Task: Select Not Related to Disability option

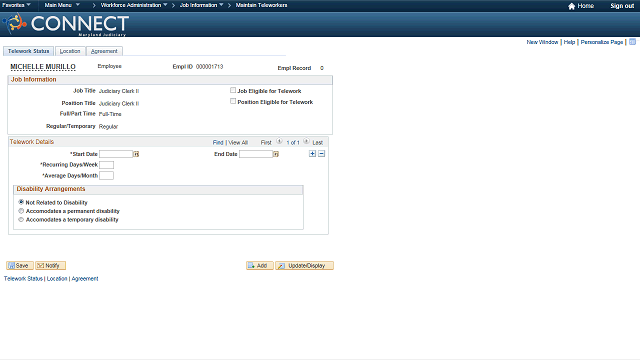Action: click(21, 202)
